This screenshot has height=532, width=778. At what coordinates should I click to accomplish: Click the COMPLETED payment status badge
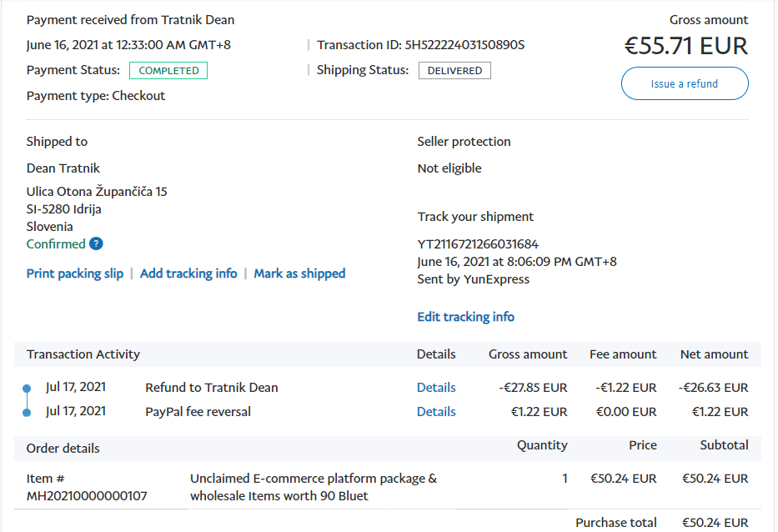tap(168, 71)
